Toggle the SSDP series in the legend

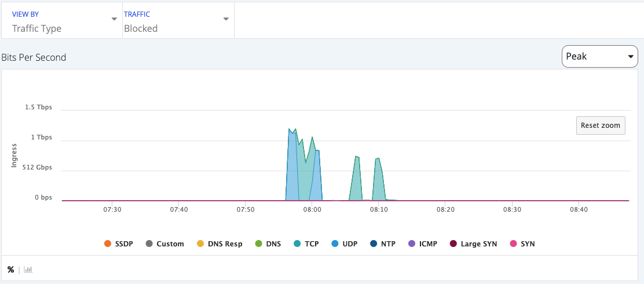coord(119,244)
